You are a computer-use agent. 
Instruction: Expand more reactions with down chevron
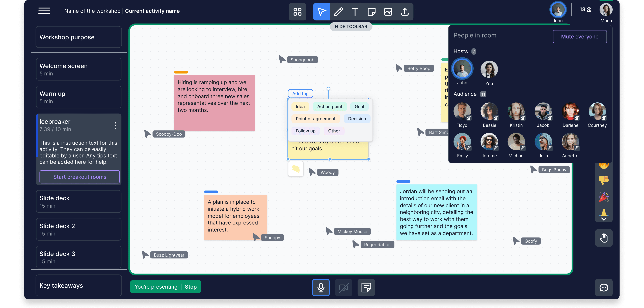click(604, 219)
